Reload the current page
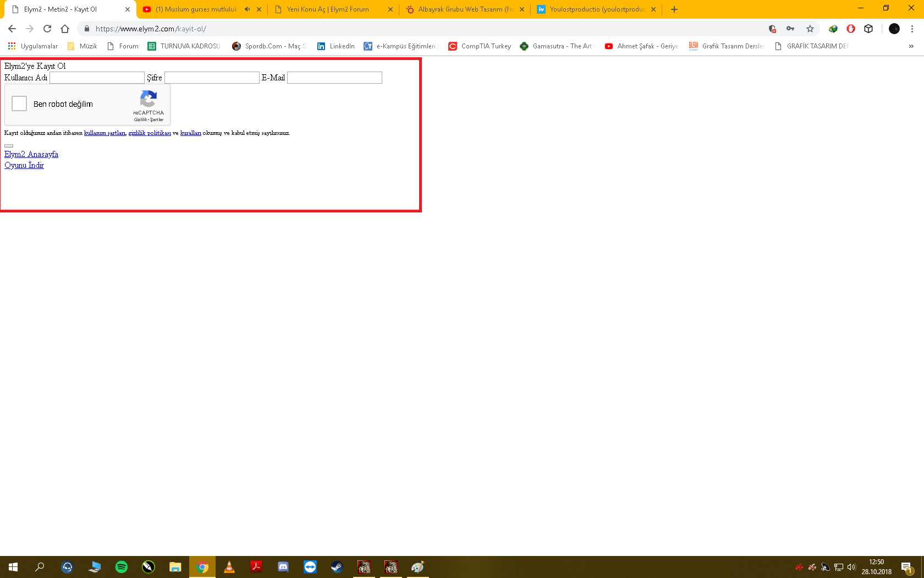924x578 pixels. [47, 29]
